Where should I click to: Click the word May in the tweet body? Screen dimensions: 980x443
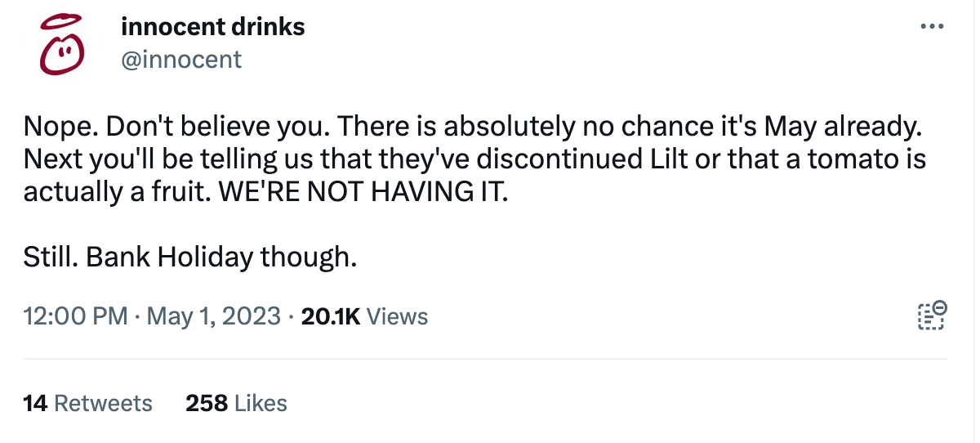pyautogui.click(x=788, y=126)
